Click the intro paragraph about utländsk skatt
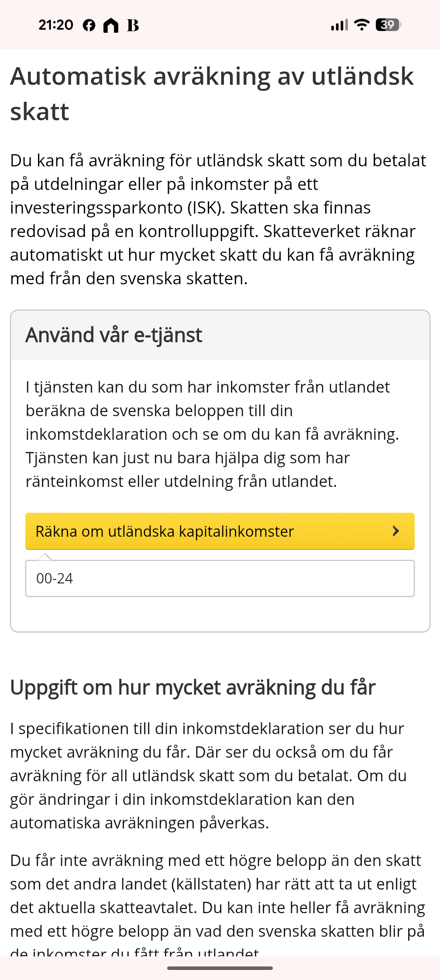Screen dimensions: 440x980 click(218, 219)
